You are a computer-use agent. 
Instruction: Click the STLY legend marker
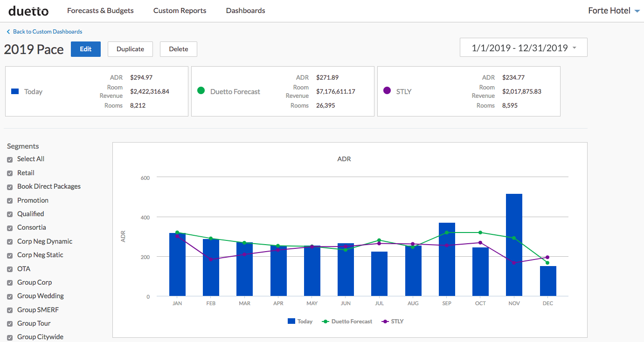(x=385, y=321)
